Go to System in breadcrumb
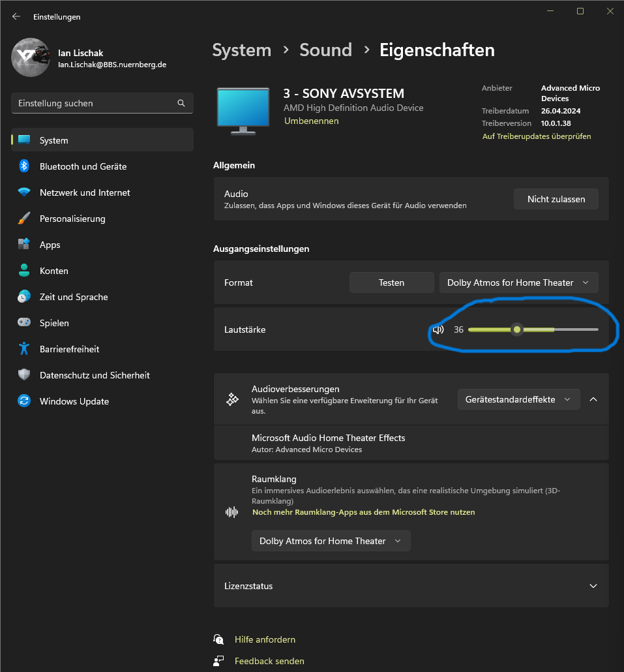 [242, 50]
